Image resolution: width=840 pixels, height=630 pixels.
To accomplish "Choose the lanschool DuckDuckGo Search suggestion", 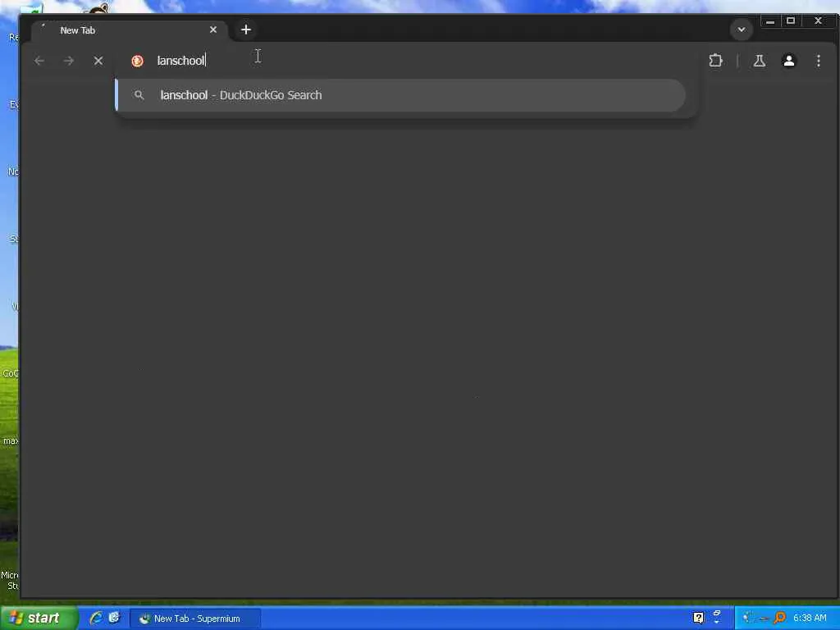I will click(x=400, y=95).
